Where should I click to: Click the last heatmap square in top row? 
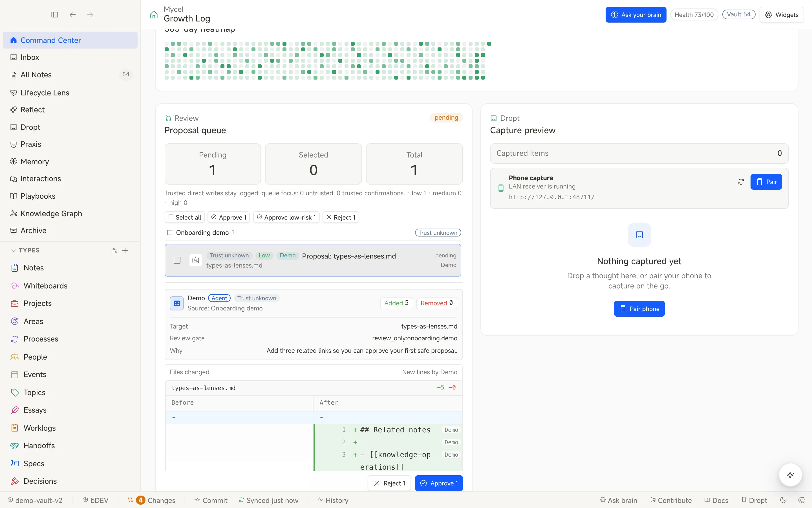489,44
